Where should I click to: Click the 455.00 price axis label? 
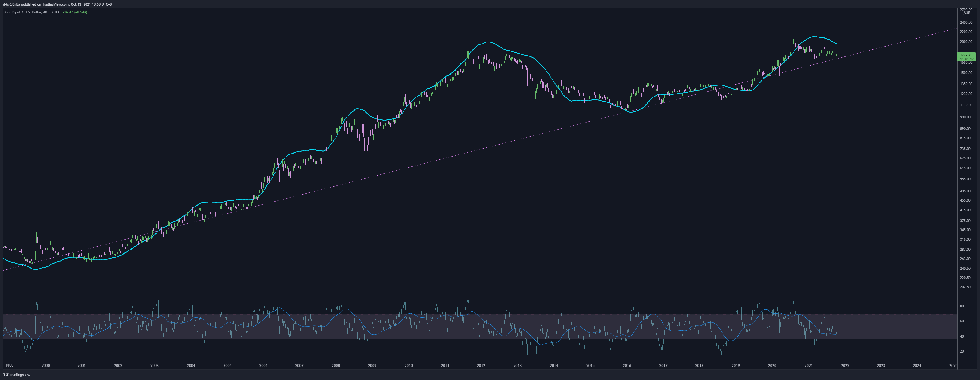966,200
